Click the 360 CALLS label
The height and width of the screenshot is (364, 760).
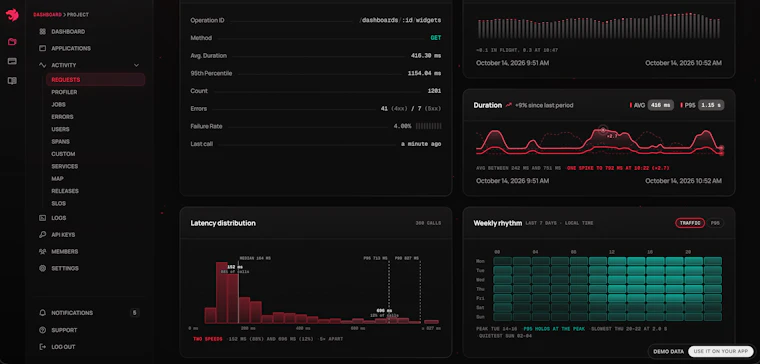tap(428, 223)
